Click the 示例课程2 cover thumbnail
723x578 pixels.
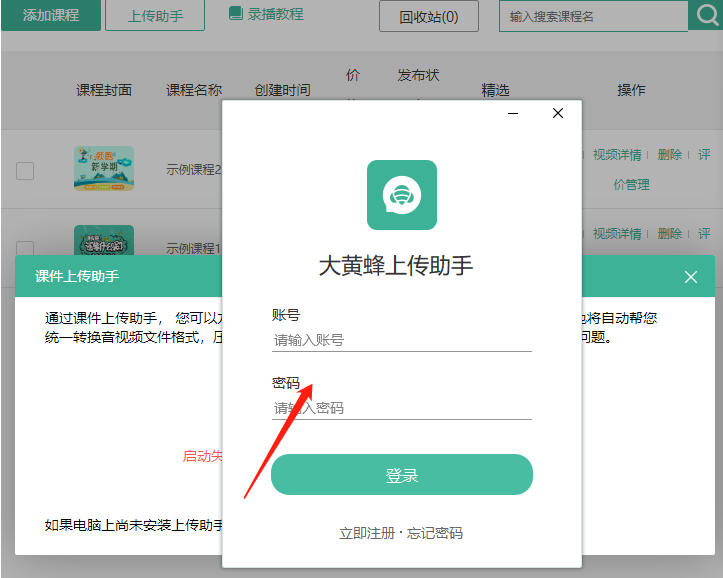click(103, 168)
